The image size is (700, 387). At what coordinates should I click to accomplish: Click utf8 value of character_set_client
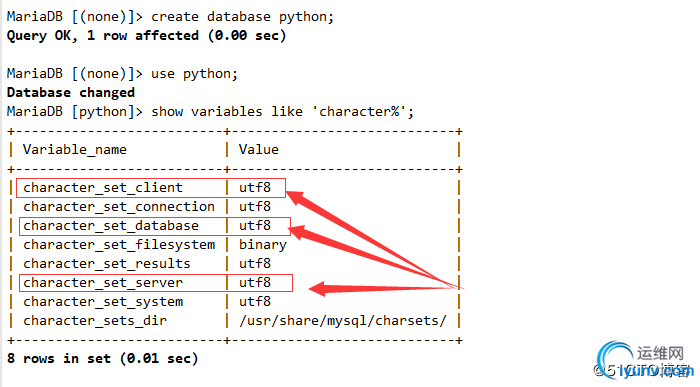point(254,187)
